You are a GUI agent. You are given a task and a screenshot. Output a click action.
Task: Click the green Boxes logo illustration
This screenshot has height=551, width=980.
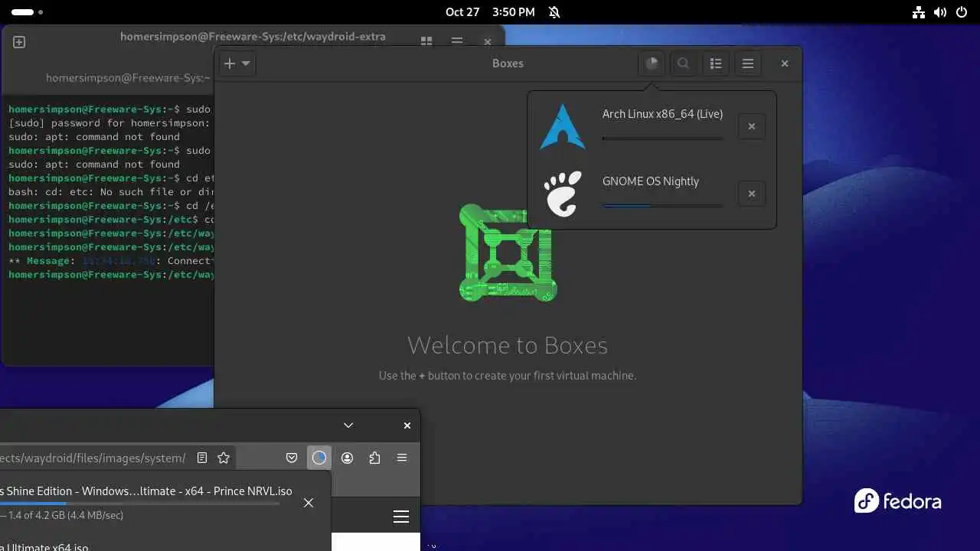click(x=508, y=253)
